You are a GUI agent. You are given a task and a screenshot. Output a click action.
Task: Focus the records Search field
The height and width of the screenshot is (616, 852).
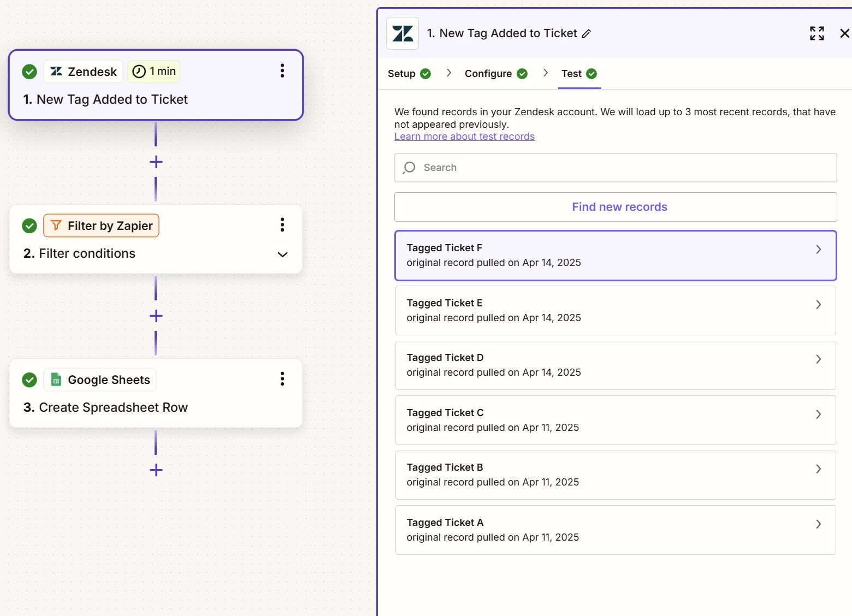point(616,168)
